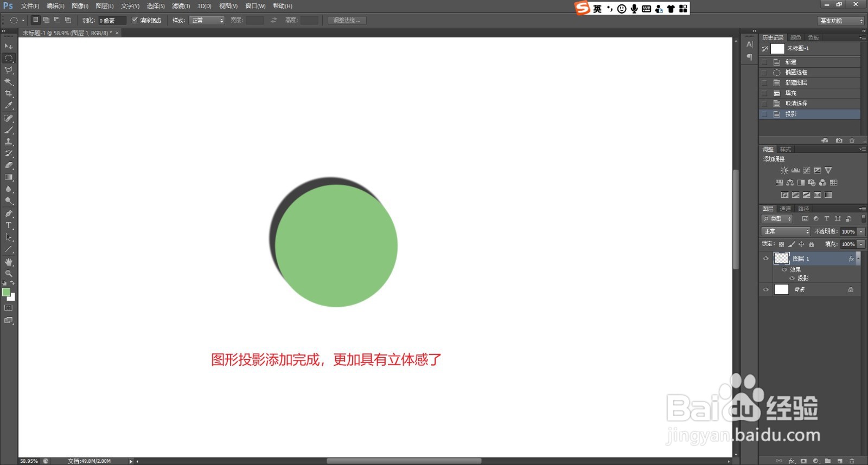
Task: Add Levels adjustment icon
Action: [x=795, y=170]
